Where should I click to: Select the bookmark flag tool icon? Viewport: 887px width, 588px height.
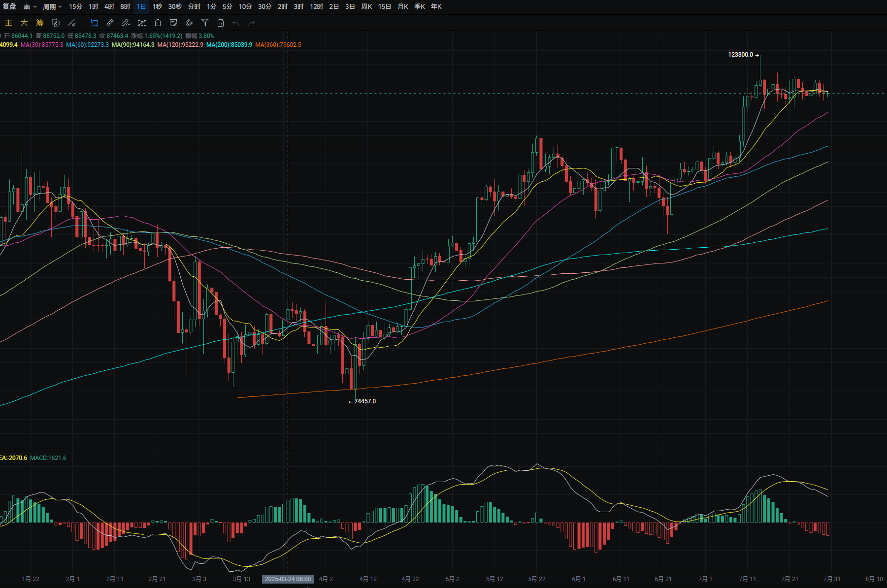pos(95,23)
